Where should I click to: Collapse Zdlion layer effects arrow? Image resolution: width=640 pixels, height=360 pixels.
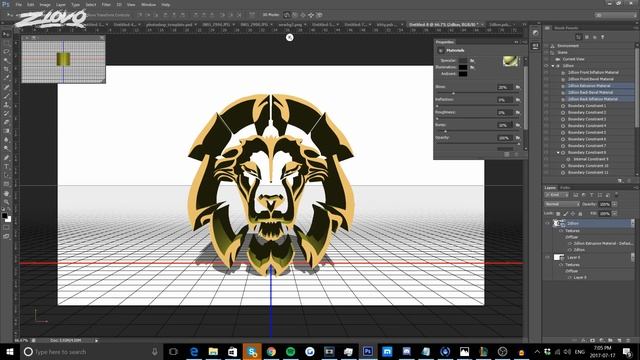tap(632, 223)
